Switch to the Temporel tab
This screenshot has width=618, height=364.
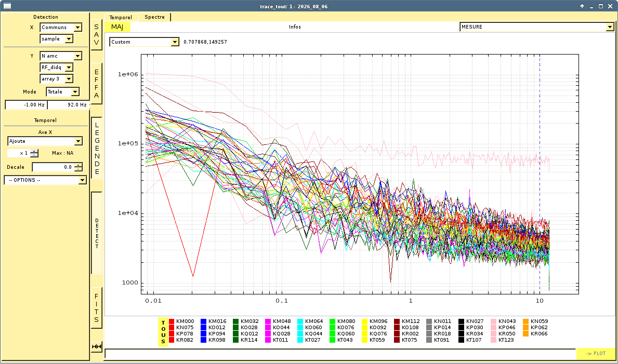click(122, 17)
